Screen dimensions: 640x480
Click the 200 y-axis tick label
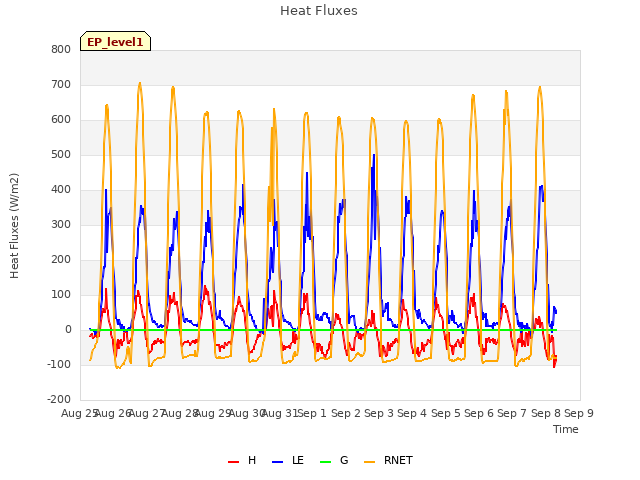point(61,260)
